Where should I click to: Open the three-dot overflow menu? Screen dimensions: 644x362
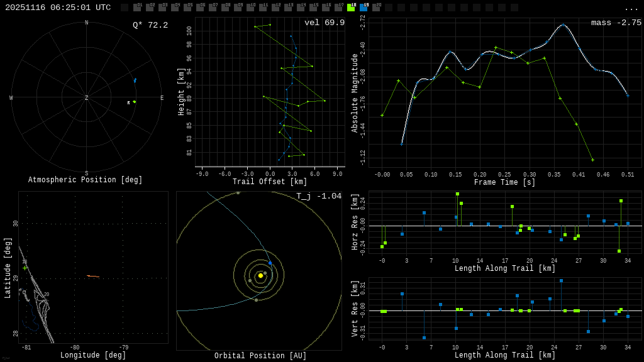click(631, 8)
